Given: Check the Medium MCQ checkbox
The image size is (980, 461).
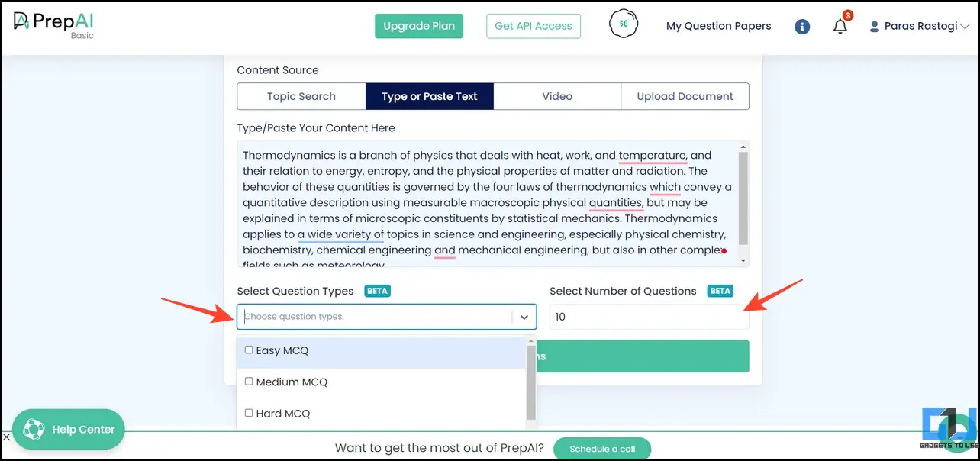Looking at the screenshot, I should click(x=249, y=382).
